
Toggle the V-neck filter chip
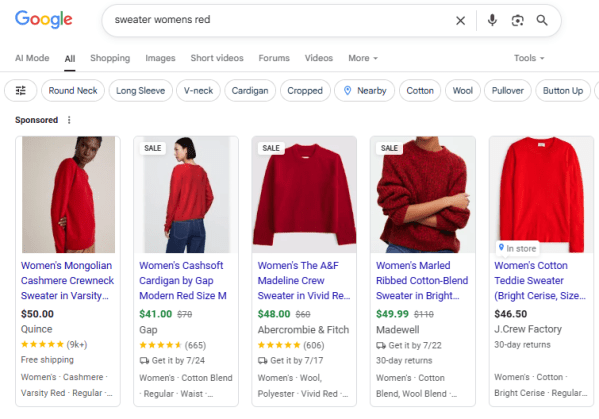coord(198,91)
